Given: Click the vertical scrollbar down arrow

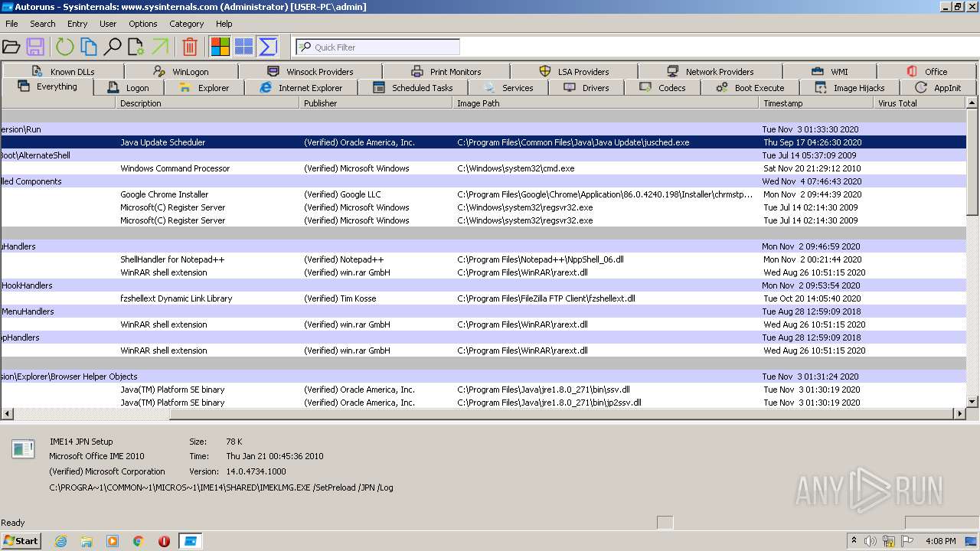Looking at the screenshot, I should 972,401.
